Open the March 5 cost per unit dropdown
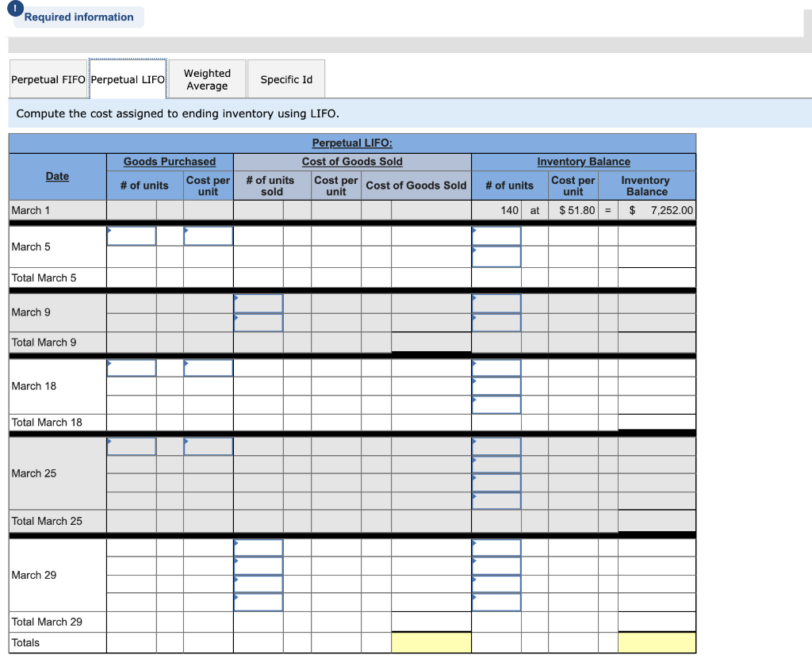 (x=209, y=235)
